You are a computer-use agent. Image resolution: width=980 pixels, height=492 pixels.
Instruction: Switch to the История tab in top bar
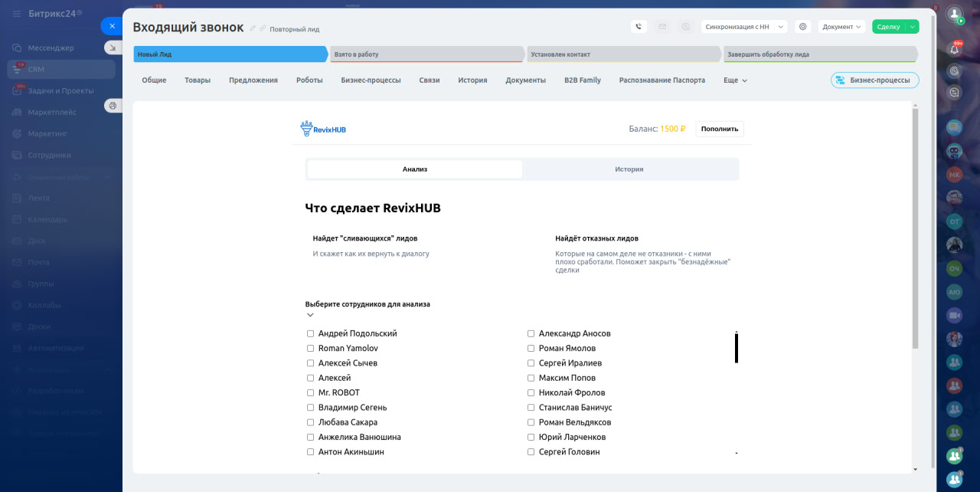[472, 80]
